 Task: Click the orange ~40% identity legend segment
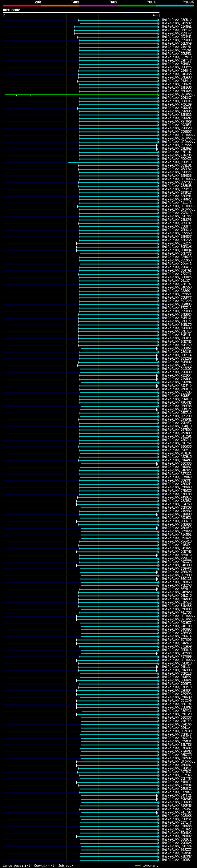(60, 6)
